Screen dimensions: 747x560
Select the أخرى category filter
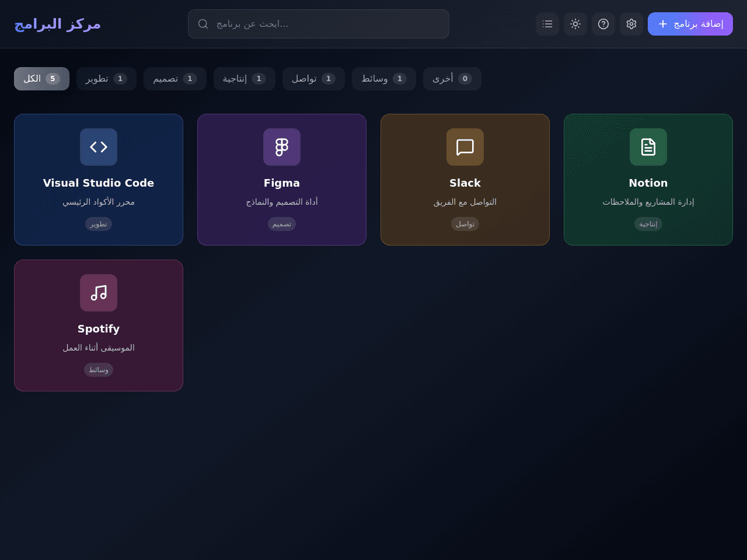(452, 79)
